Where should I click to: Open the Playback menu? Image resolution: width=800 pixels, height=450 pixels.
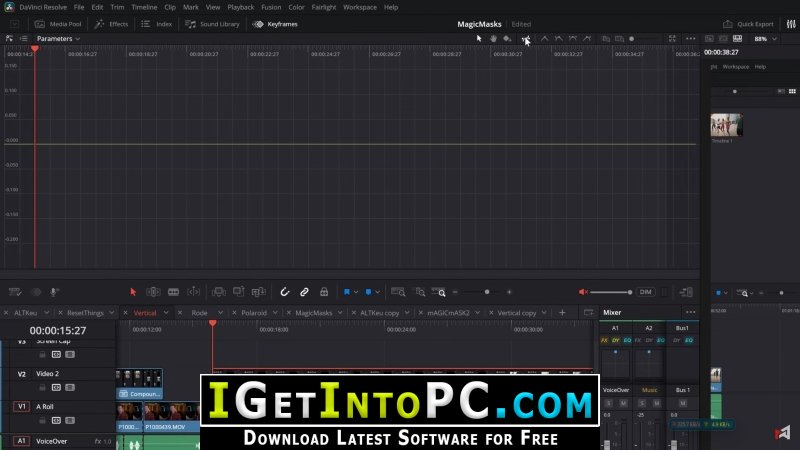tap(240, 7)
